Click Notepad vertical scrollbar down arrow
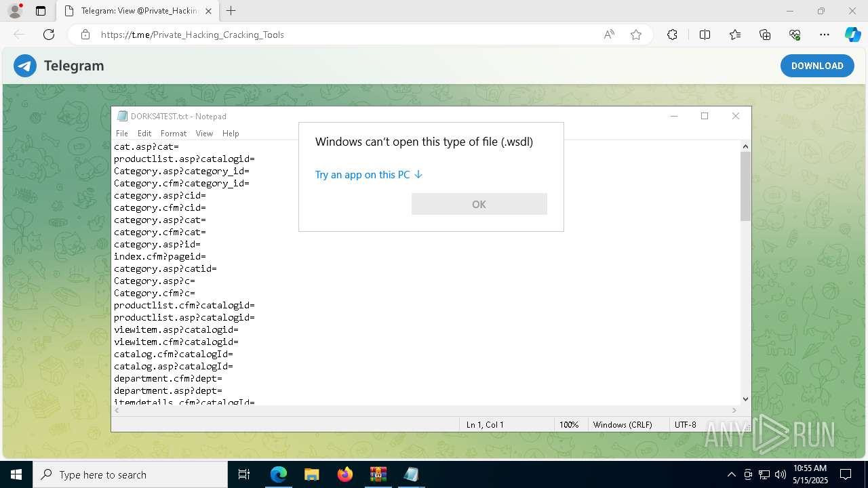868x488 pixels. click(745, 399)
